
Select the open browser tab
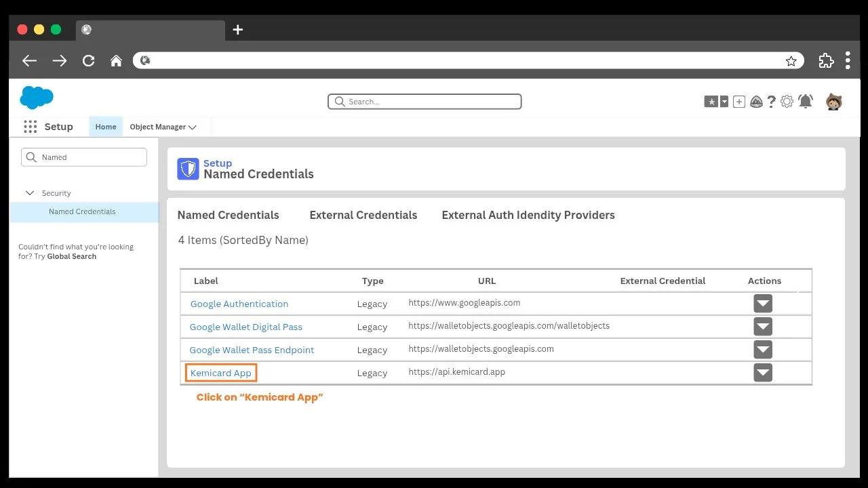pyautogui.click(x=150, y=30)
